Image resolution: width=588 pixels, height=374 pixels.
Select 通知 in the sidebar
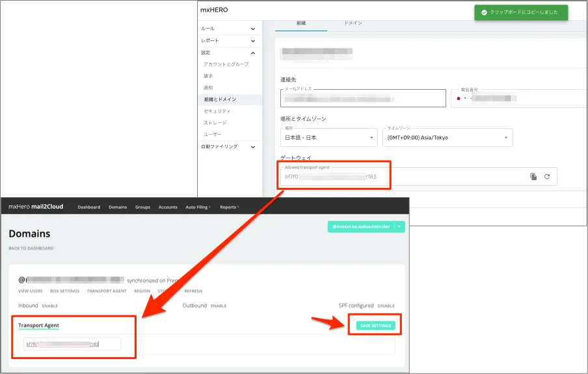tap(208, 88)
